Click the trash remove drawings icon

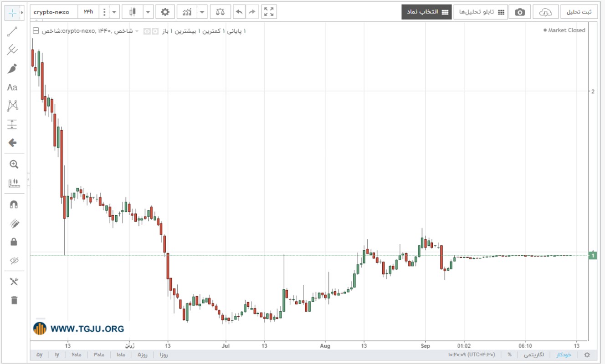(x=14, y=300)
